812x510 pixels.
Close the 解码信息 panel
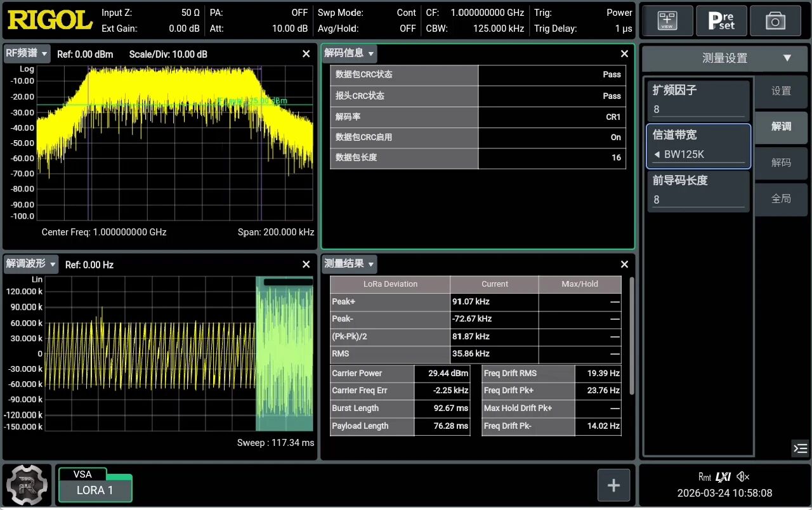click(624, 54)
